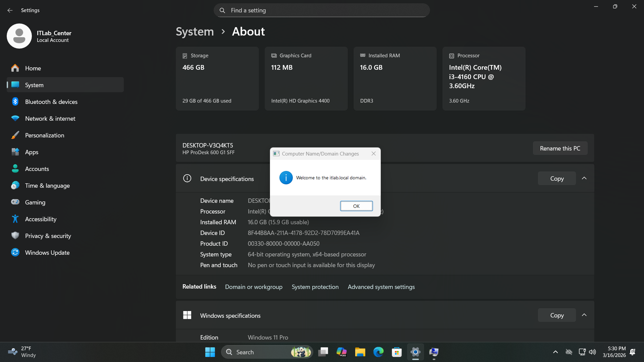Open the Domain or workgroup link
The image size is (644, 362).
click(x=254, y=287)
